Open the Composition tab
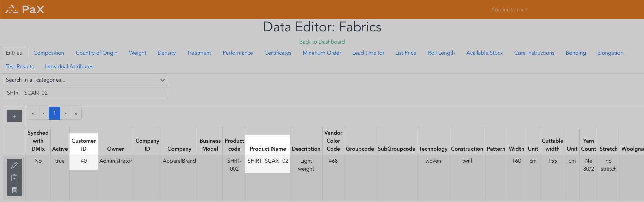 [49, 53]
